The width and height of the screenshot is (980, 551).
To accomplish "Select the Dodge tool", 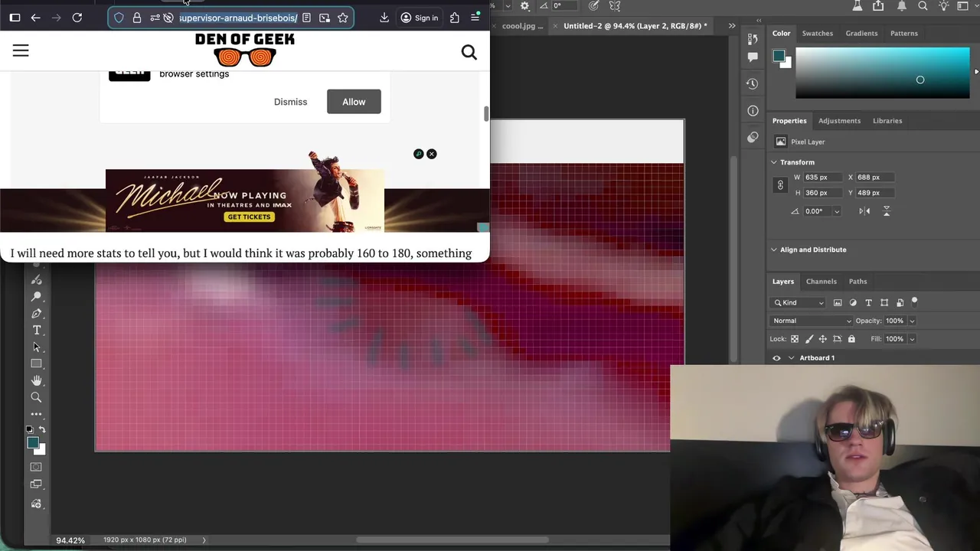I will point(37,296).
